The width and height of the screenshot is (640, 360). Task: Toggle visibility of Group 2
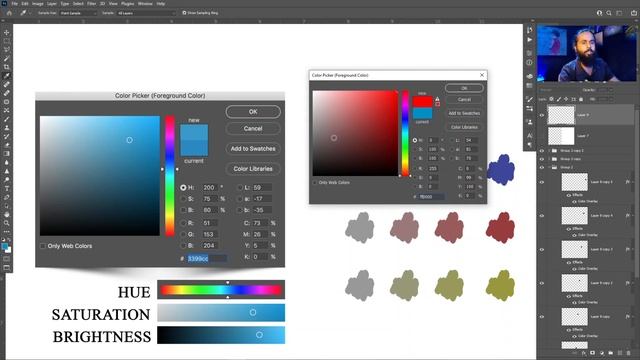542,167
